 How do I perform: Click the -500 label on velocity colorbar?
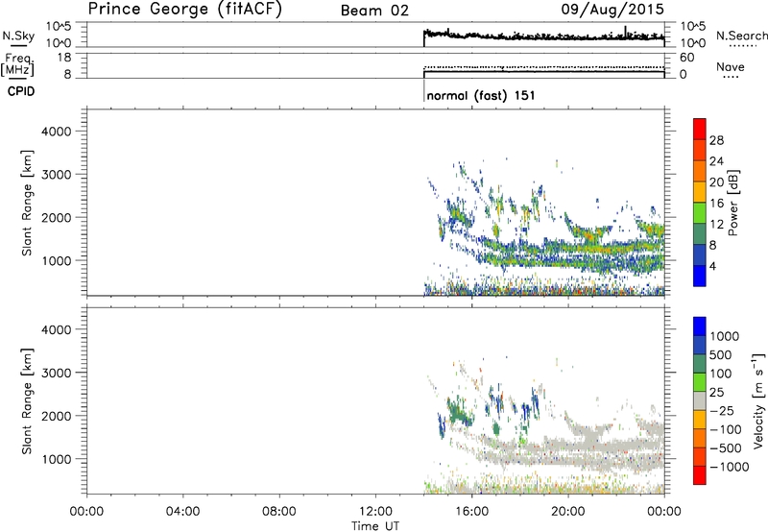(x=726, y=447)
